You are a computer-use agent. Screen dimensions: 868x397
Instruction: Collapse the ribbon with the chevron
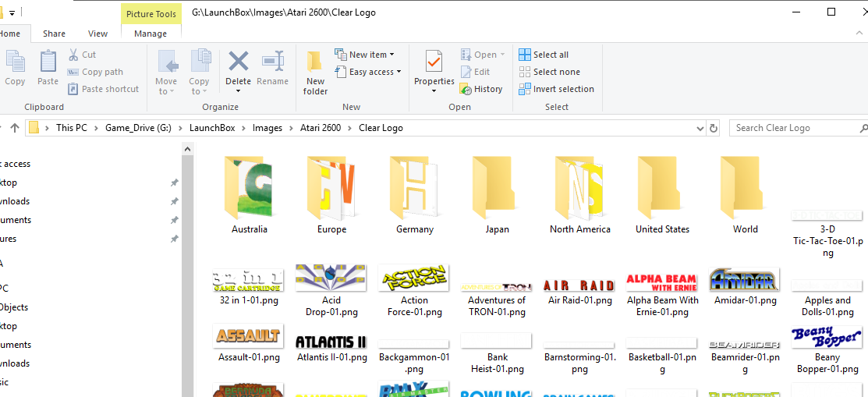tap(859, 34)
